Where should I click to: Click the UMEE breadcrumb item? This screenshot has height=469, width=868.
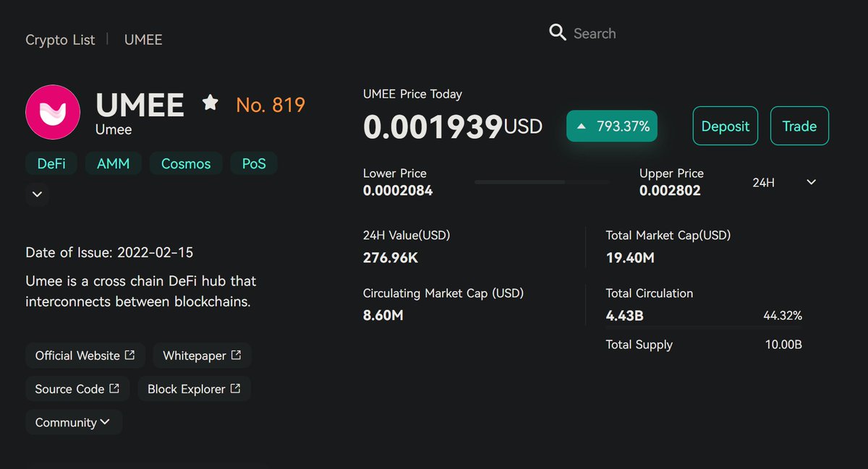click(143, 40)
